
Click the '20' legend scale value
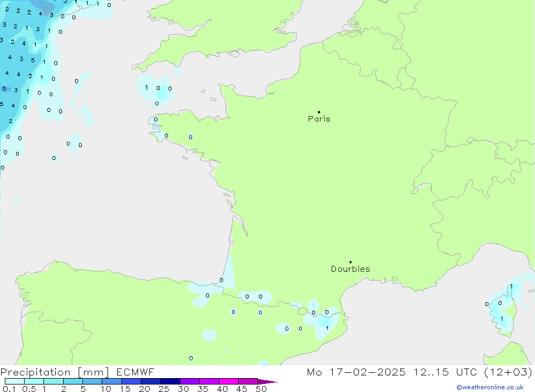coord(144,389)
